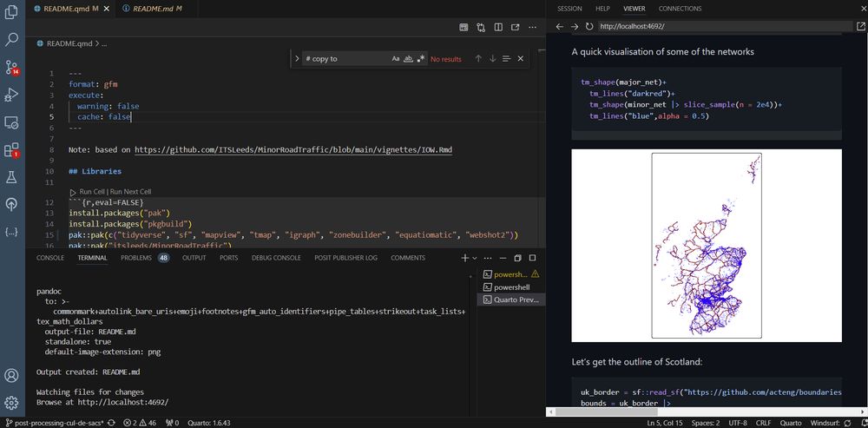Open the Manage gear icon
Viewport: 868px width, 428px height.
11,403
